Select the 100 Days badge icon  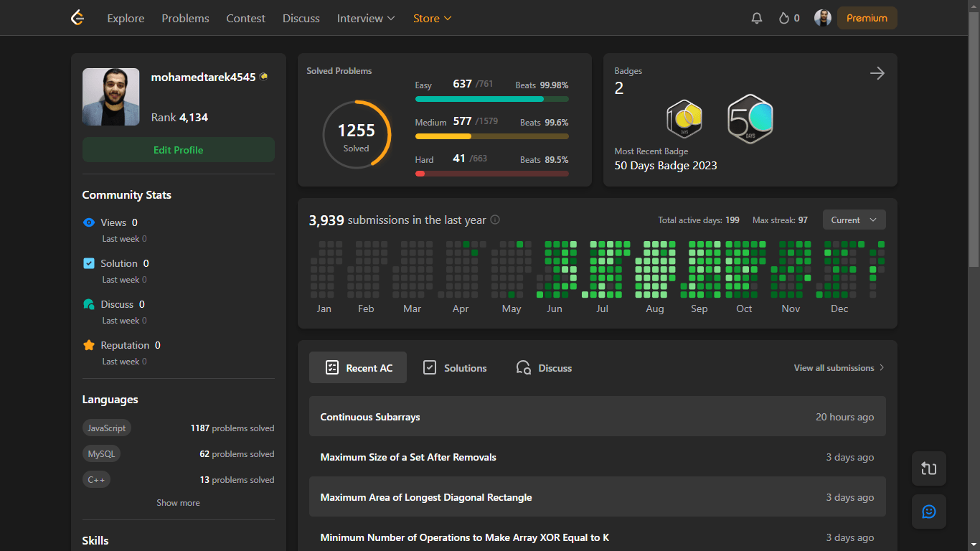[x=684, y=119]
